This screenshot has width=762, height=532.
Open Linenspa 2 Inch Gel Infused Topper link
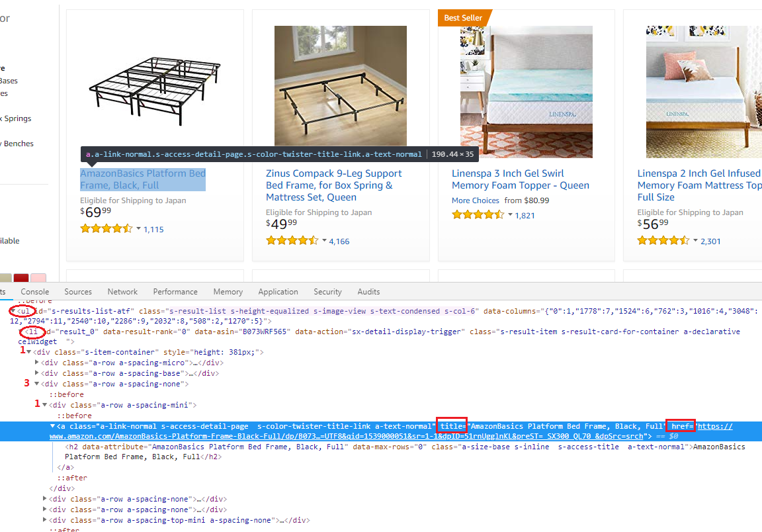699,185
